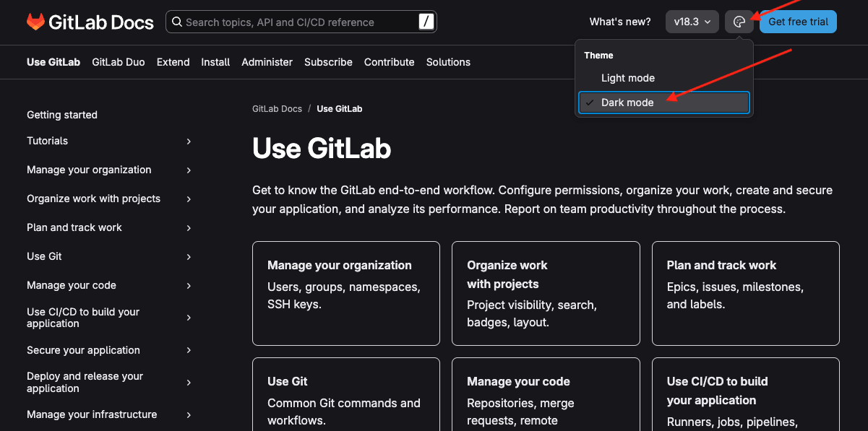Expand Manage your infrastructure sidebar chevron
This screenshot has height=431, width=868.
189,414
